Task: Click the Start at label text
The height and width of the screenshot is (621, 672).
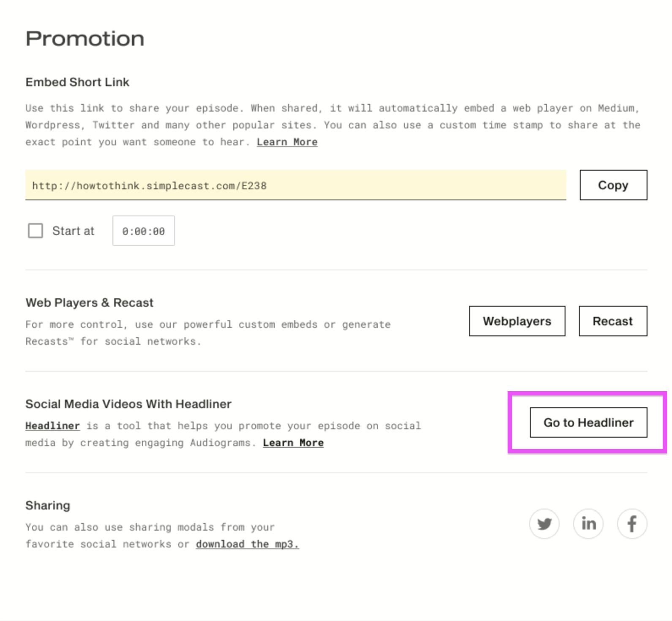Action: (73, 231)
